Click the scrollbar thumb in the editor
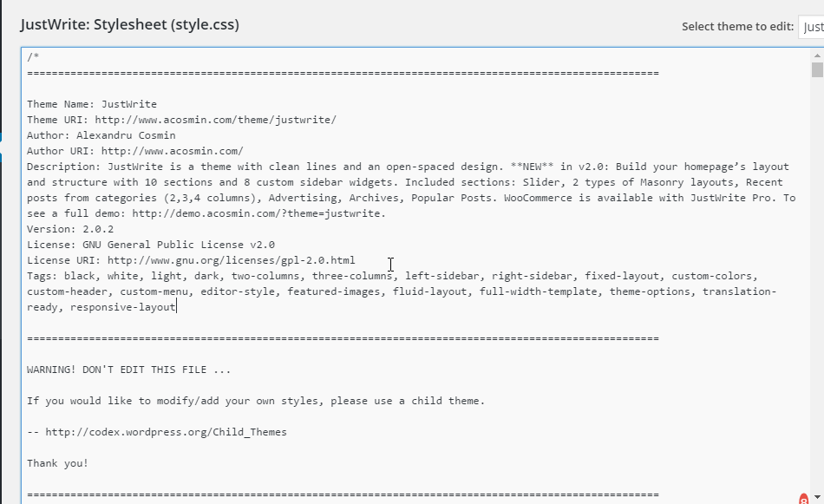Viewport: 824px width, 504px height. (x=817, y=70)
